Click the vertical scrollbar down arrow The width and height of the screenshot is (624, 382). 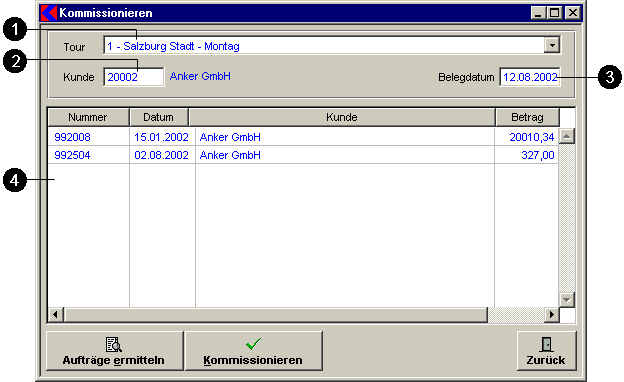567,299
